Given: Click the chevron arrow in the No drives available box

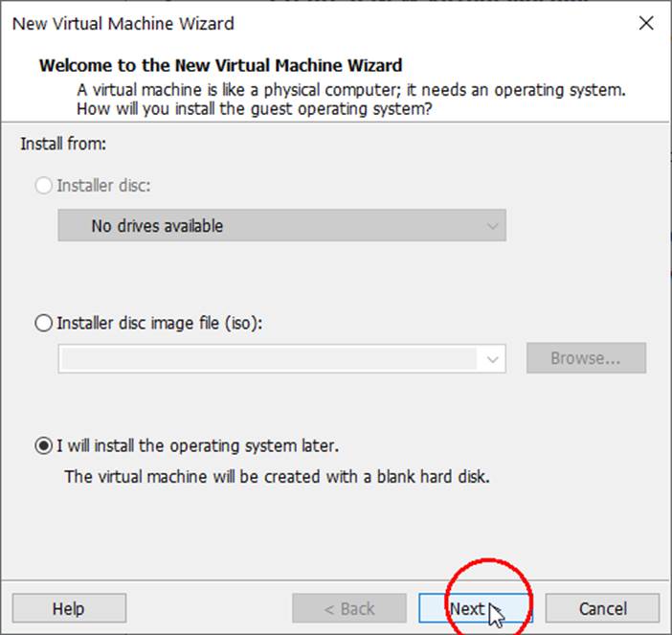Looking at the screenshot, I should pos(492,226).
